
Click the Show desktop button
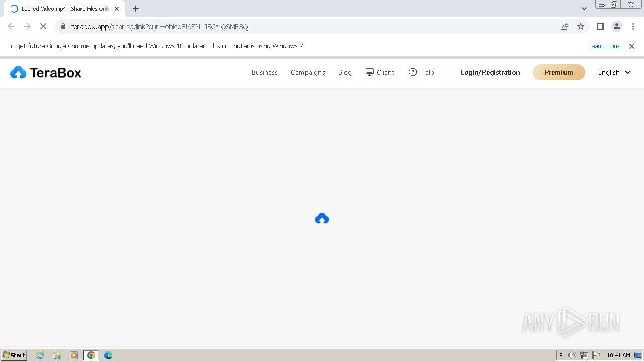(638, 355)
